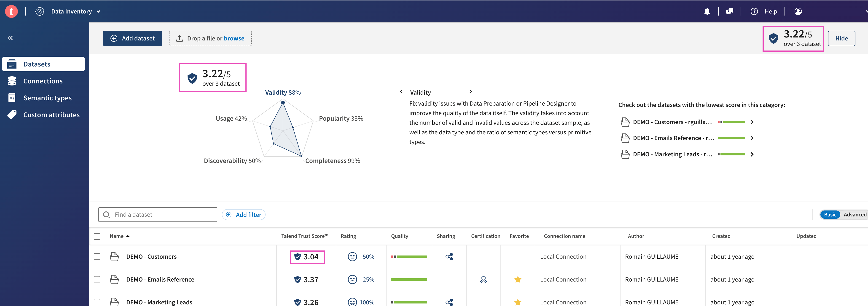Click favorite star for DEMO - Emails Reference

click(x=518, y=279)
